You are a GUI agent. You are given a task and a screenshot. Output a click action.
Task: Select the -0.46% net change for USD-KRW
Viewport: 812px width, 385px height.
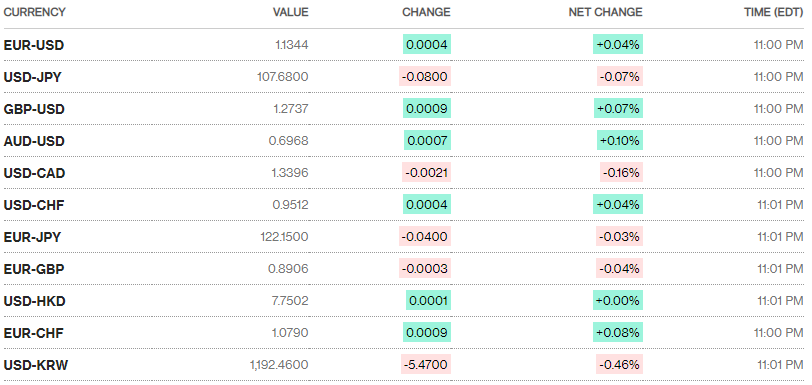(x=619, y=365)
